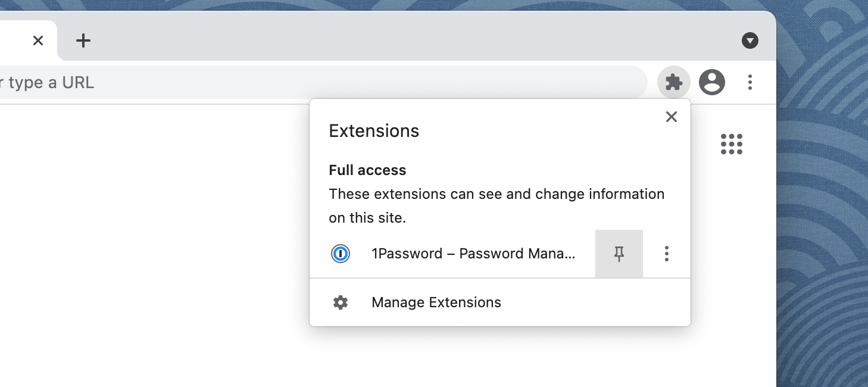
Task: Expand the Full access extensions section
Action: (367, 170)
